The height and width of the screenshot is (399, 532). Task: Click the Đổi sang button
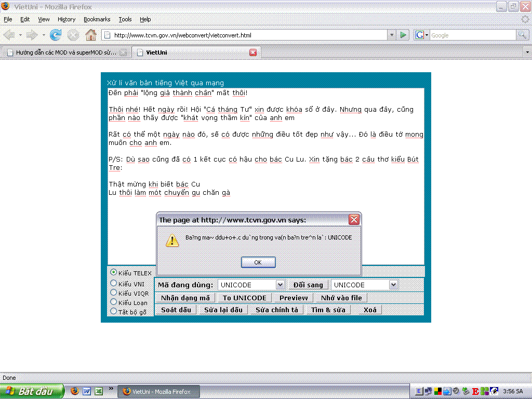tap(308, 285)
